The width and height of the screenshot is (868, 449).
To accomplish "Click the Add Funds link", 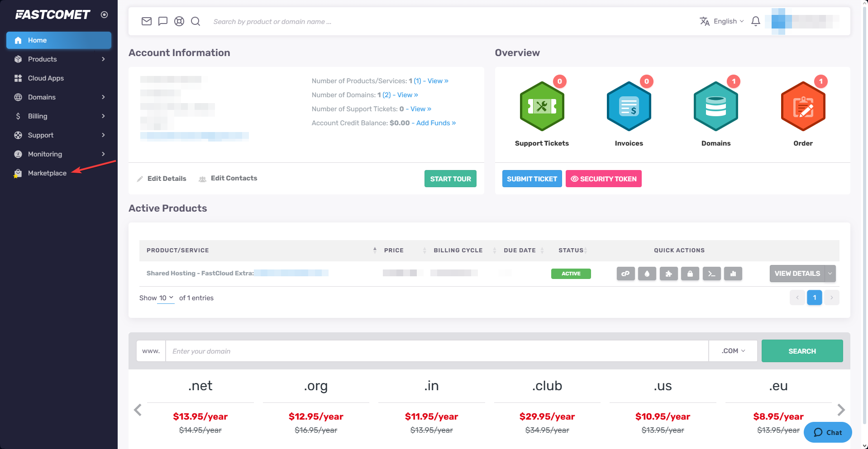I will click(436, 123).
